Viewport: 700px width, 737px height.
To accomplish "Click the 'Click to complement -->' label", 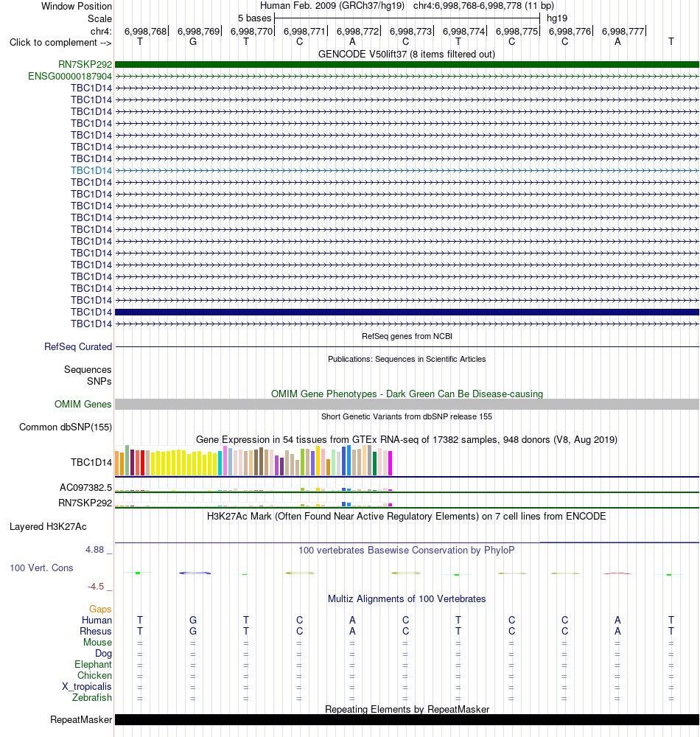I will click(60, 42).
